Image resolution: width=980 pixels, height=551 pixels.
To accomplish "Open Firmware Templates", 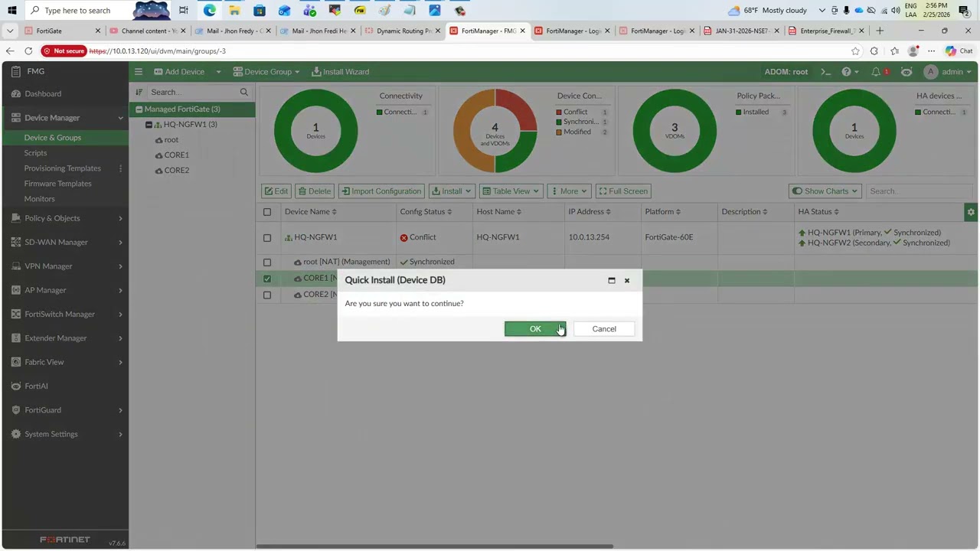I will pyautogui.click(x=57, y=184).
